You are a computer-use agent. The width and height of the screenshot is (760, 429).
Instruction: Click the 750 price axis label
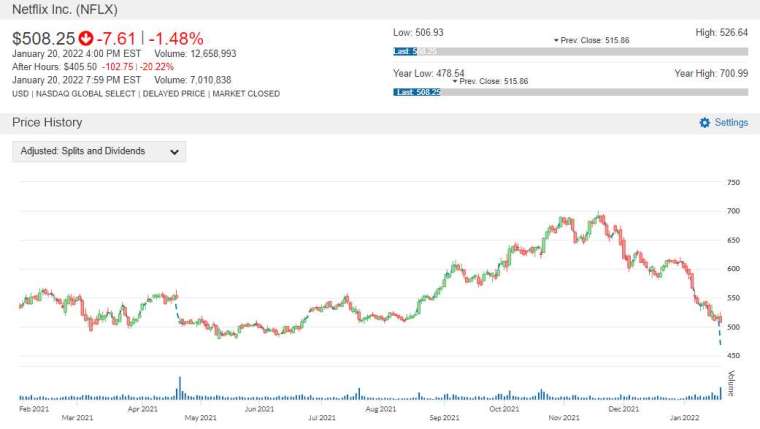733,182
